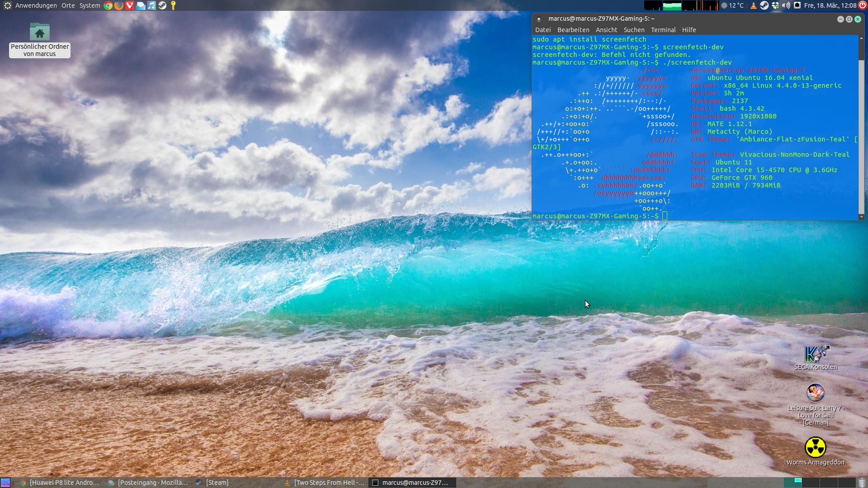Click the terminal prompt cursor line
This screenshot has height=488, width=868.
click(x=600, y=216)
